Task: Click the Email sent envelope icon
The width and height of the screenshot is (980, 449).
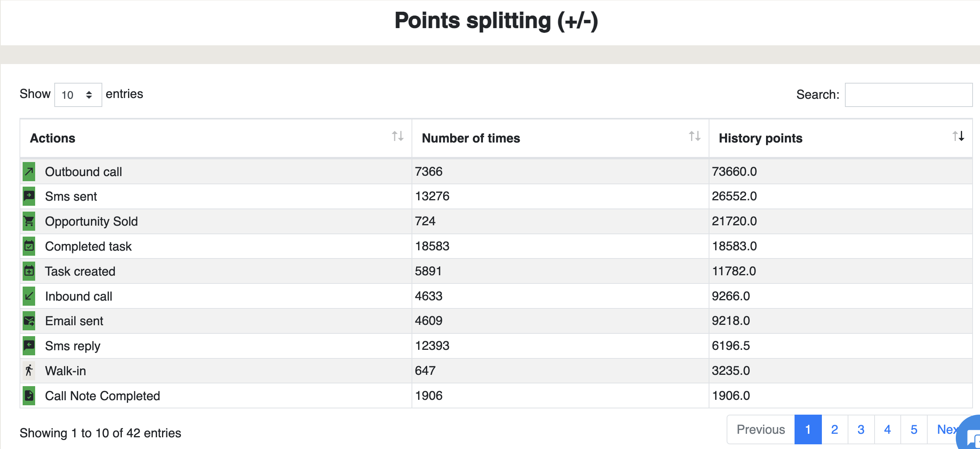Action: pos(29,321)
